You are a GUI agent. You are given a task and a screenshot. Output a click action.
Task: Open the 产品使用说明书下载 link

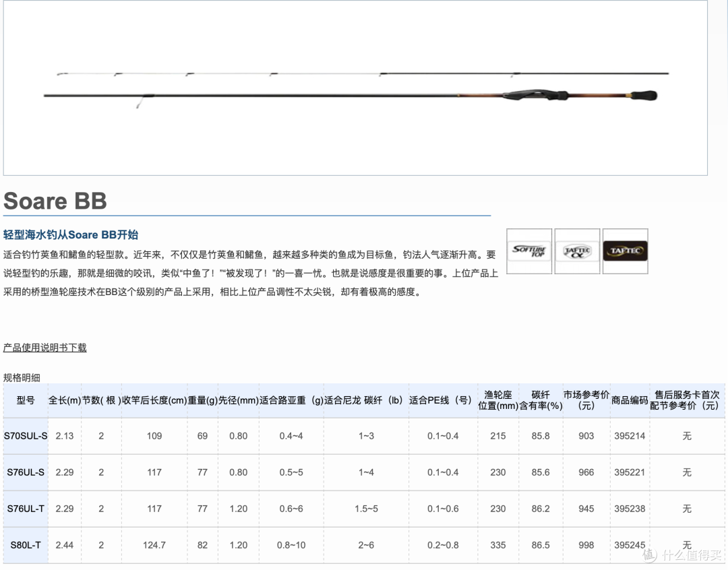point(45,348)
